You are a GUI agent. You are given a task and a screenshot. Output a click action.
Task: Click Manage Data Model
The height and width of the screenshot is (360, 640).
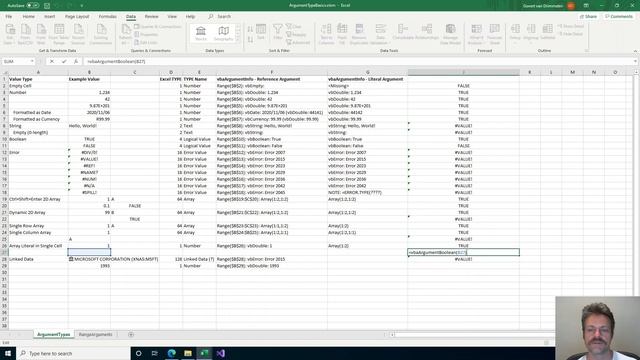tap(450, 34)
